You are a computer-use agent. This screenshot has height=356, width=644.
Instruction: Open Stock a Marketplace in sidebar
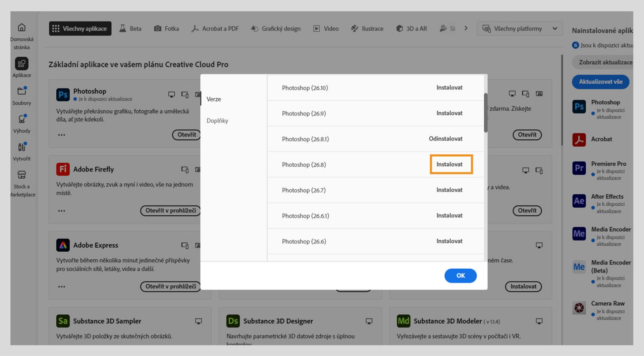pos(22,174)
